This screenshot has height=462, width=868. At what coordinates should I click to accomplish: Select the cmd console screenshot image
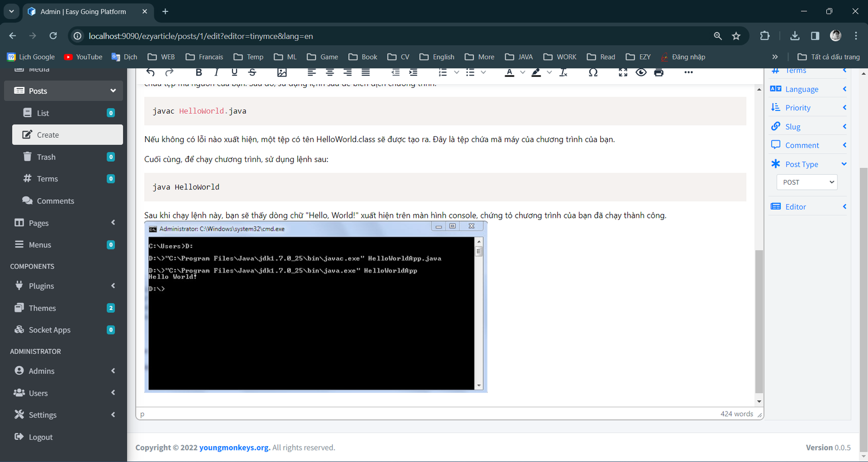pos(316,307)
